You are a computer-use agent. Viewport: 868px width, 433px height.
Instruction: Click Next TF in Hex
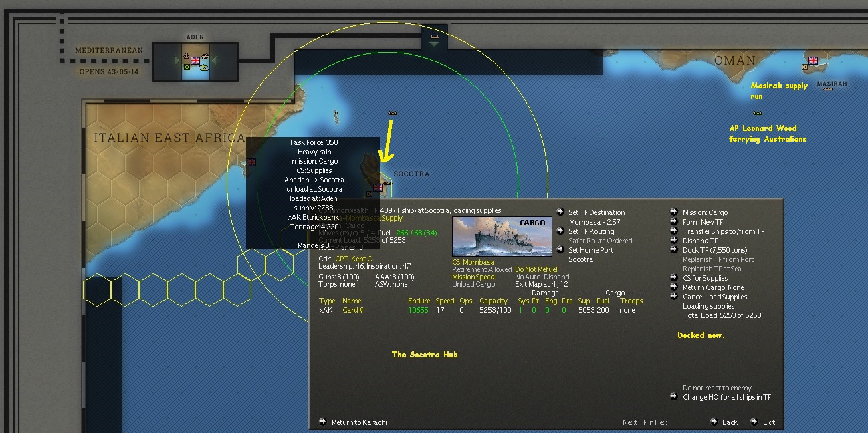point(645,422)
